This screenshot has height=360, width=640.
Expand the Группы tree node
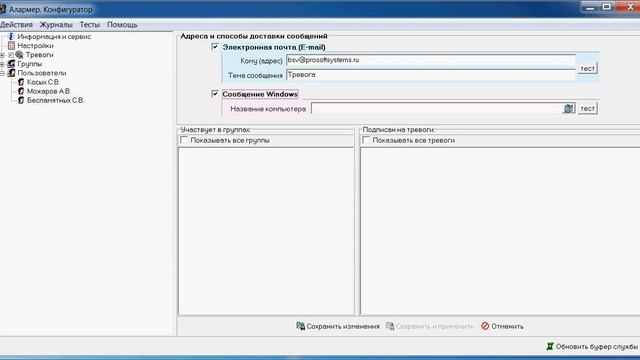2,64
